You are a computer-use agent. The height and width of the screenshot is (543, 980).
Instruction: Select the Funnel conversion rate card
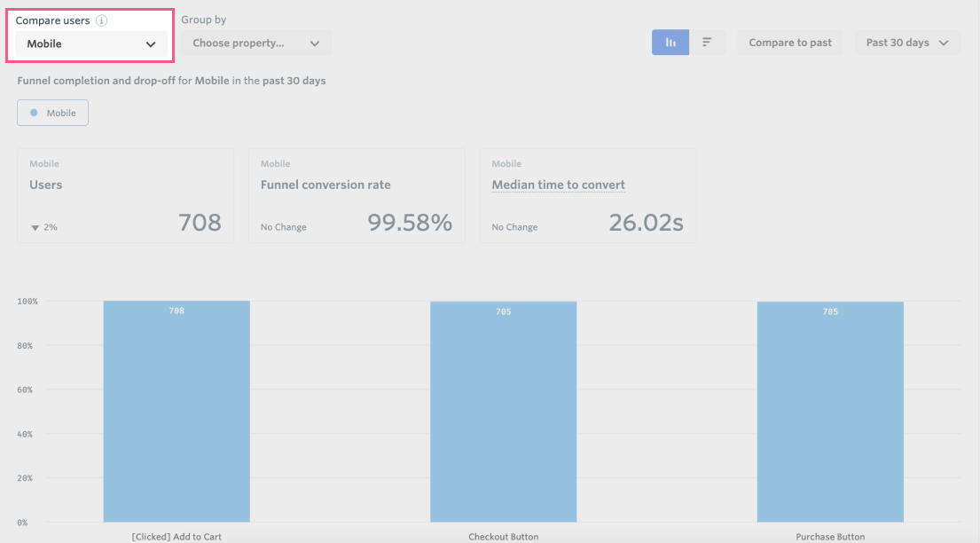point(357,196)
